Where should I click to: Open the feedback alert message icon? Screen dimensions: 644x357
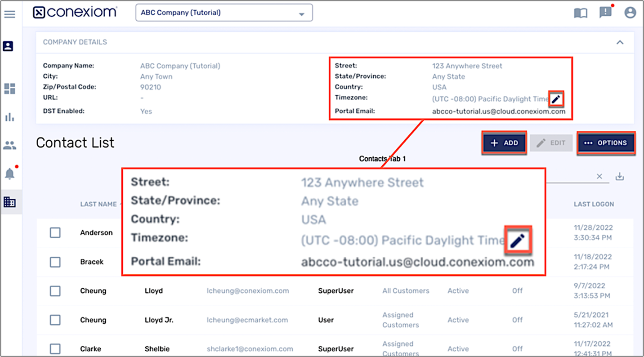(x=605, y=13)
